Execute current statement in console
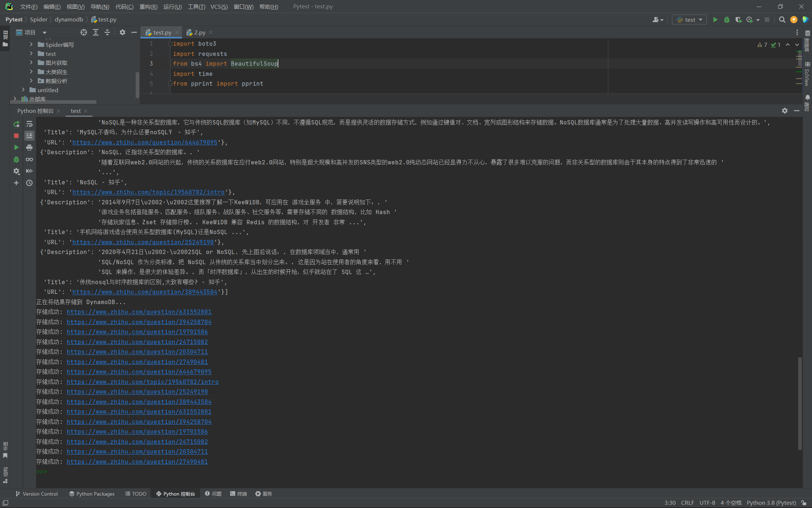Viewport: 812px width, 508px height. click(16, 147)
